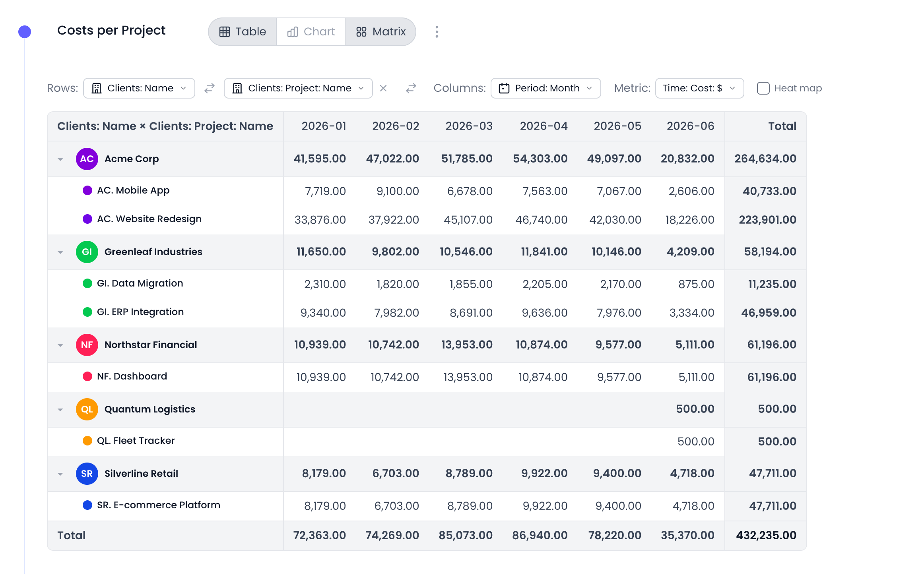
Task: Click the AC. Mobile App color dot
Action: tap(87, 190)
